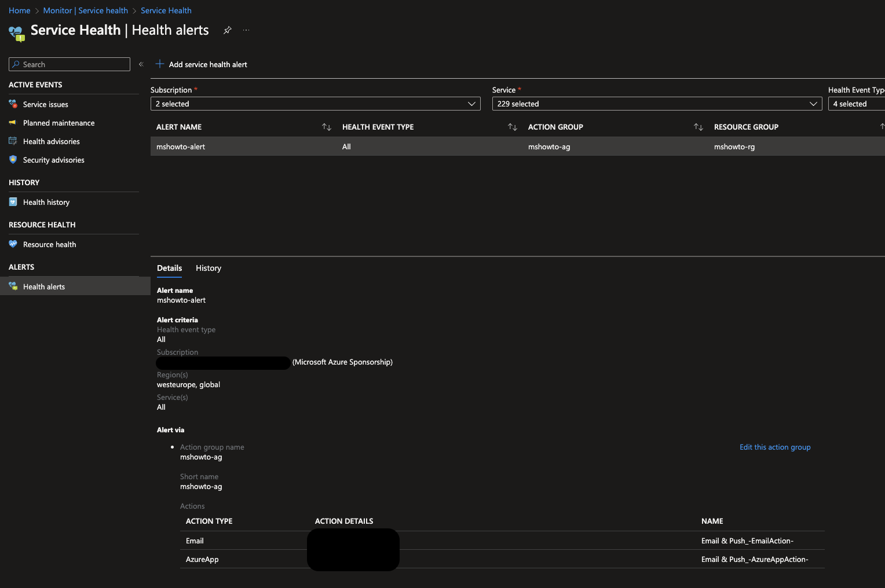Open Health advisories in sidebar
Image resolution: width=885 pixels, height=588 pixels.
point(52,141)
